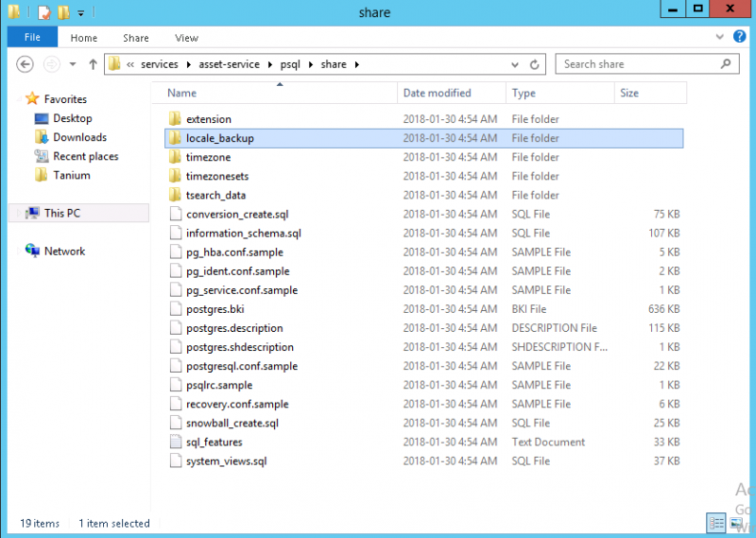Select the postgresql.conf.sample file icon
The width and height of the screenshot is (756, 538).
(x=176, y=366)
